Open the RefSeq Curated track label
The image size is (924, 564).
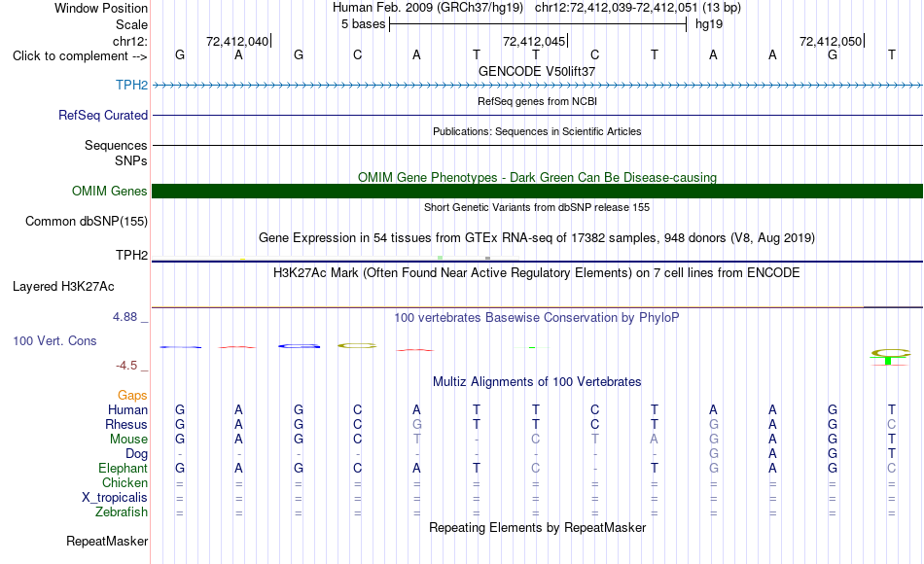tap(102, 116)
